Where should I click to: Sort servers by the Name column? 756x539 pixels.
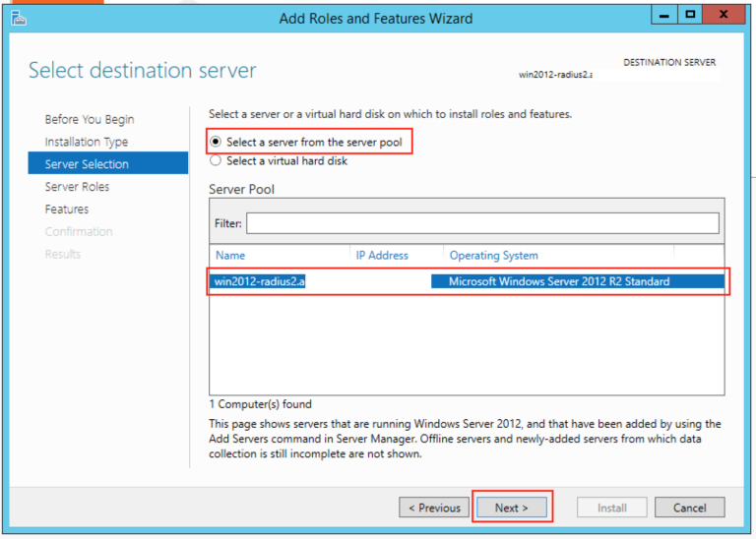tap(230, 256)
